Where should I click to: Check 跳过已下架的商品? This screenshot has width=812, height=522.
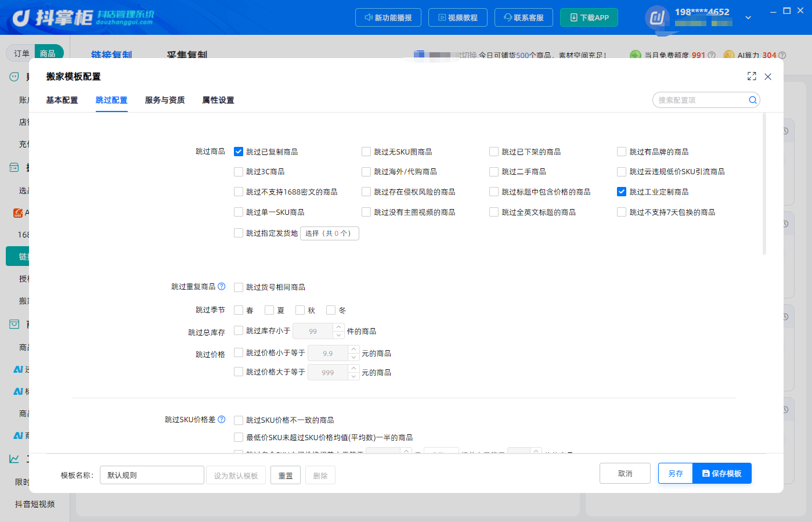coord(494,152)
